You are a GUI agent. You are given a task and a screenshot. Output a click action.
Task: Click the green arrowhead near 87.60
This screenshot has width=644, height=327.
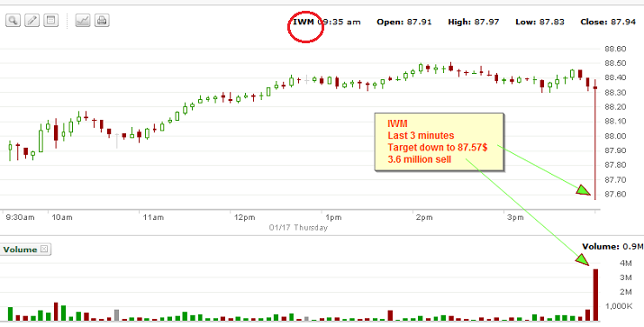[x=584, y=190]
